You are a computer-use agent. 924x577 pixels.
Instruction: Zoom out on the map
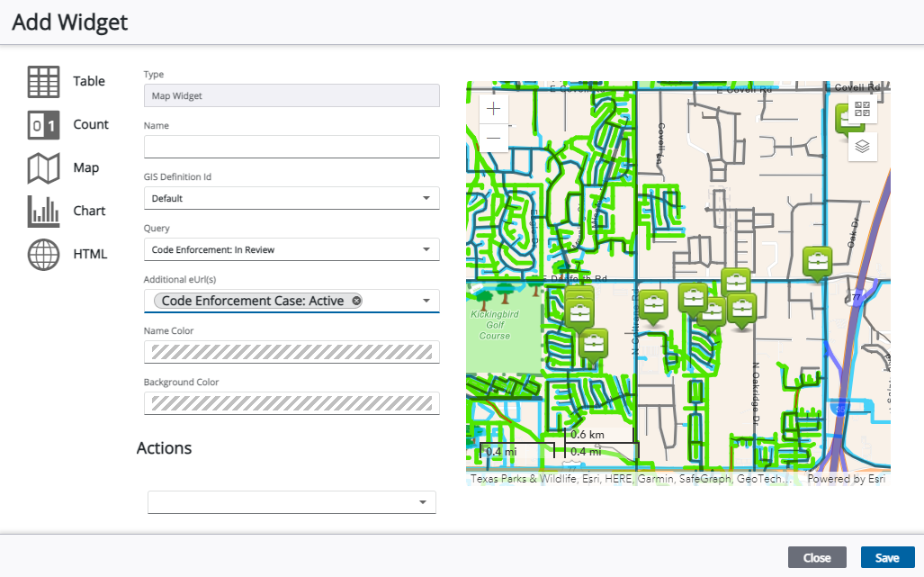pos(493,139)
